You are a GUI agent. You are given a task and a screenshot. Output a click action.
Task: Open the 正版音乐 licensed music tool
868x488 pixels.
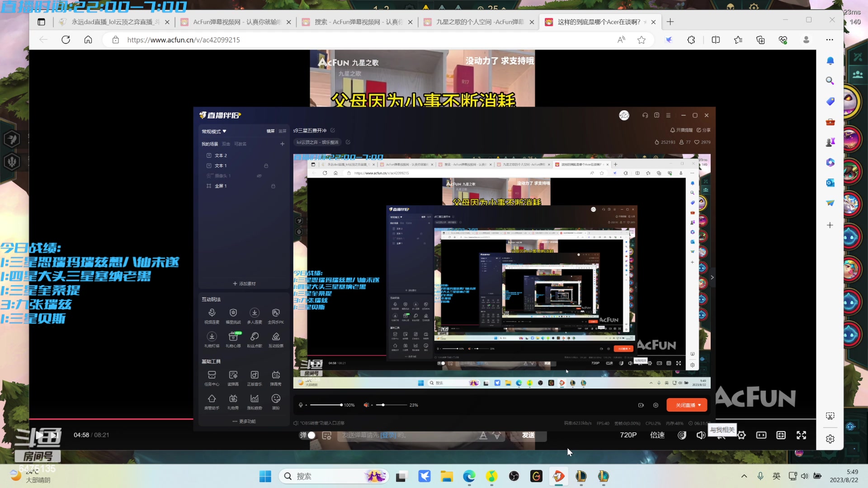pos(255,378)
